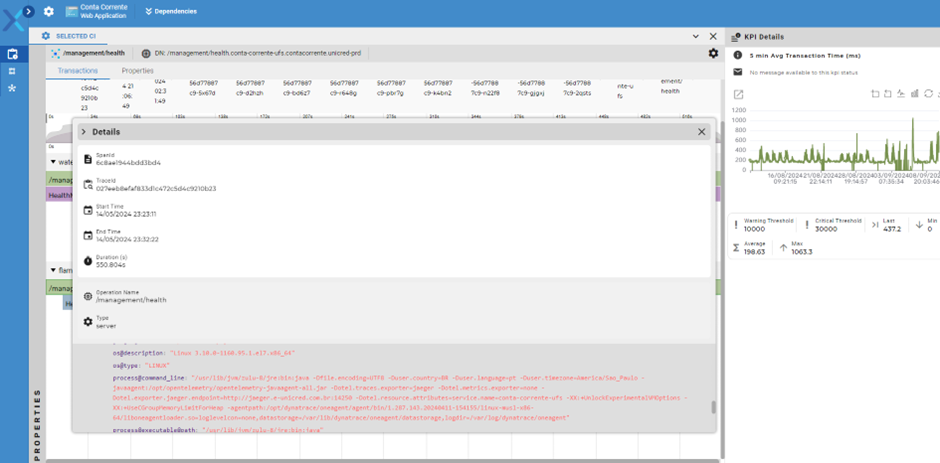This screenshot has width=940, height=463.
Task: Open panel settings gear beside DN row
Action: tap(713, 53)
